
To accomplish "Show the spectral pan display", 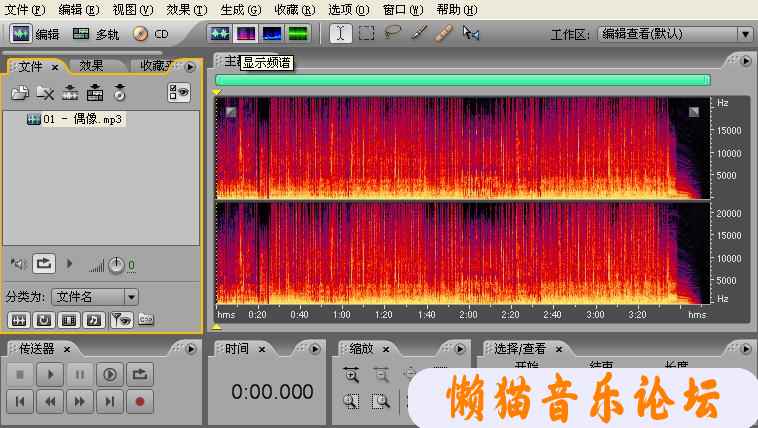I will tap(271, 33).
